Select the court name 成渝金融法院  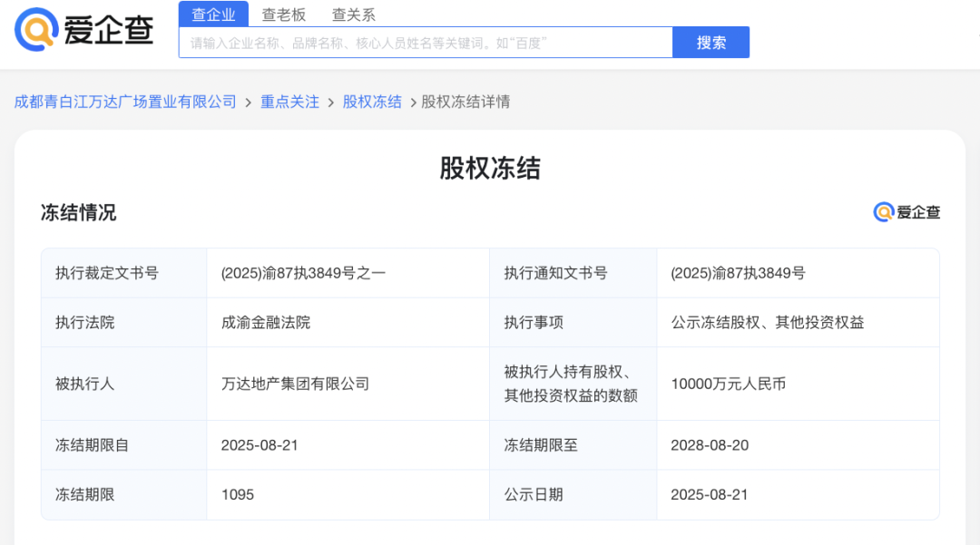tap(266, 323)
